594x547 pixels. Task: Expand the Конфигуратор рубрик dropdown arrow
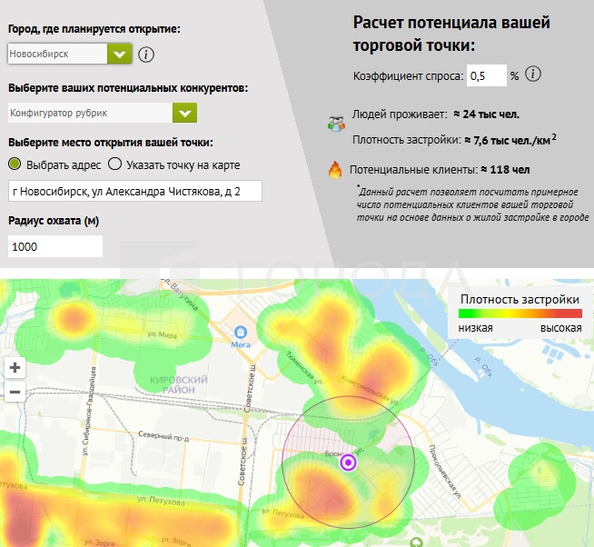coord(185,113)
